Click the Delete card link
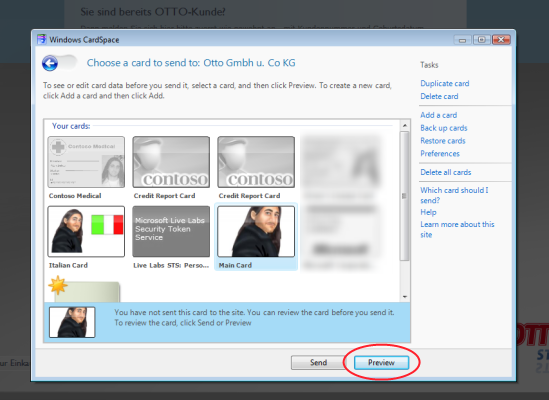549x400 pixels. click(x=439, y=96)
